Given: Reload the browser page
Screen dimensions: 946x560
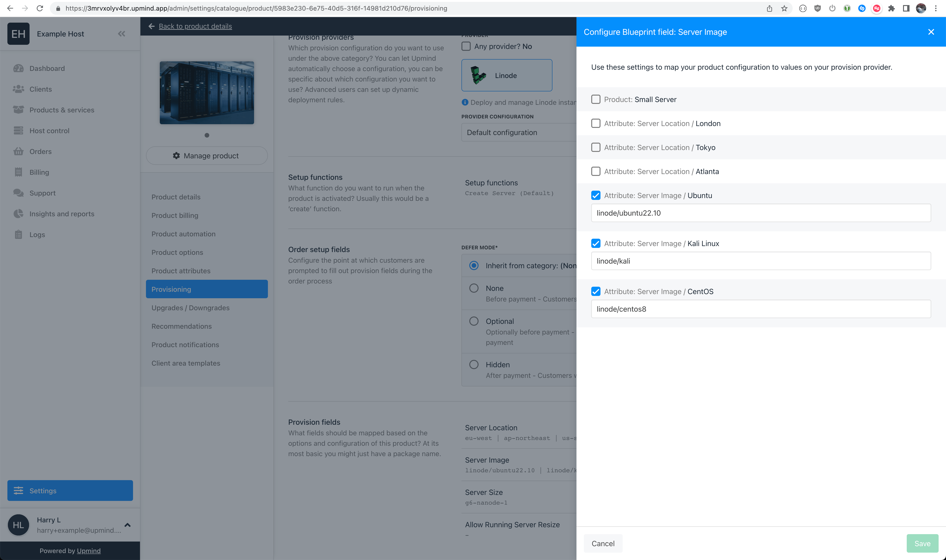Looking at the screenshot, I should click(x=40, y=8).
